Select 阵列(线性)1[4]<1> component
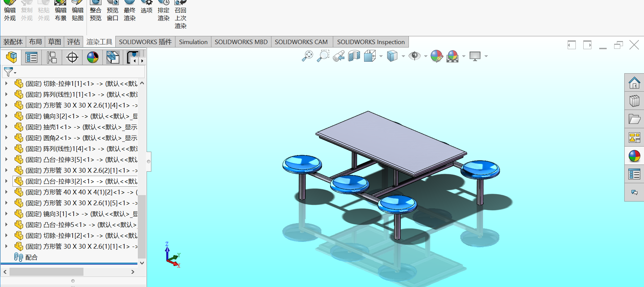Image resolution: width=644 pixels, height=287 pixels. 75,149
